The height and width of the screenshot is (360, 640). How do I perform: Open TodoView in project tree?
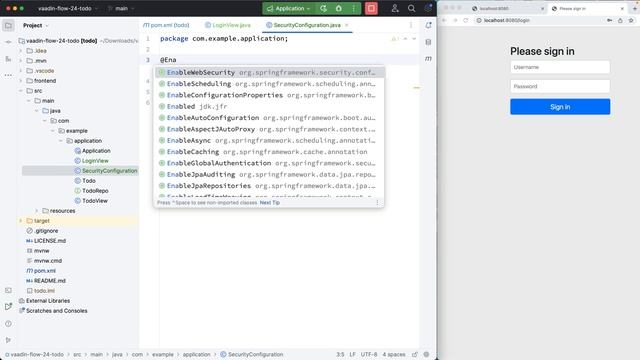pyautogui.click(x=95, y=201)
